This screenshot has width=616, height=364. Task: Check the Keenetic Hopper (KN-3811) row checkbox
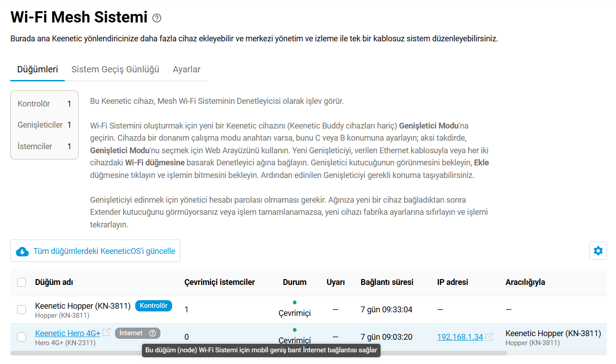click(x=22, y=310)
